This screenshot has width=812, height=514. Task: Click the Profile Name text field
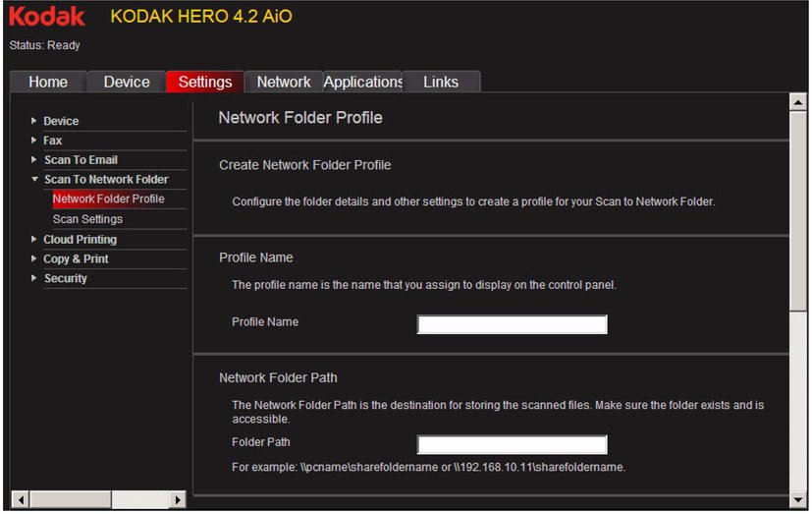pos(512,324)
